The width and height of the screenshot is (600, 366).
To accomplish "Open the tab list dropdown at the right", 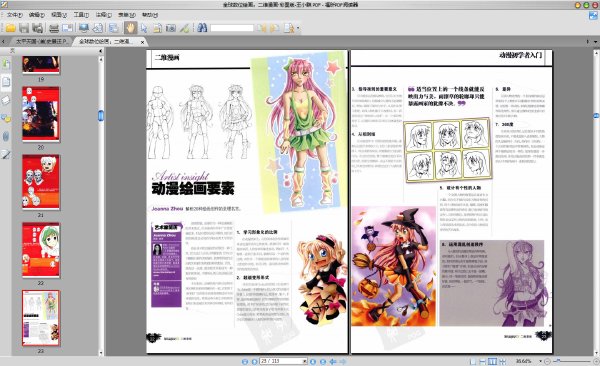I will (595, 41).
